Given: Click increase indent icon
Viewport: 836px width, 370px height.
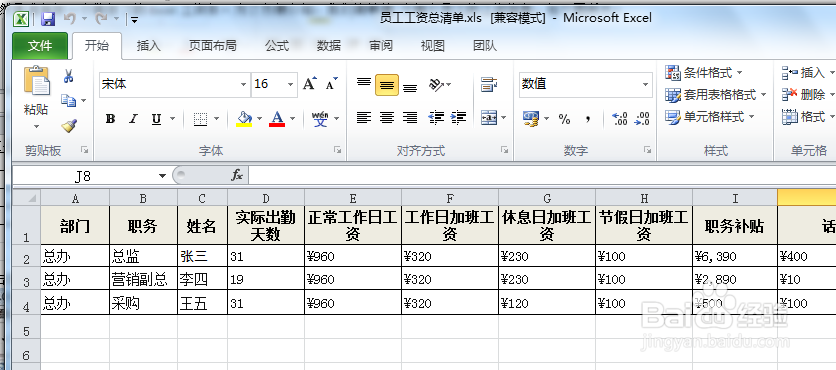Looking at the screenshot, I should (x=458, y=117).
